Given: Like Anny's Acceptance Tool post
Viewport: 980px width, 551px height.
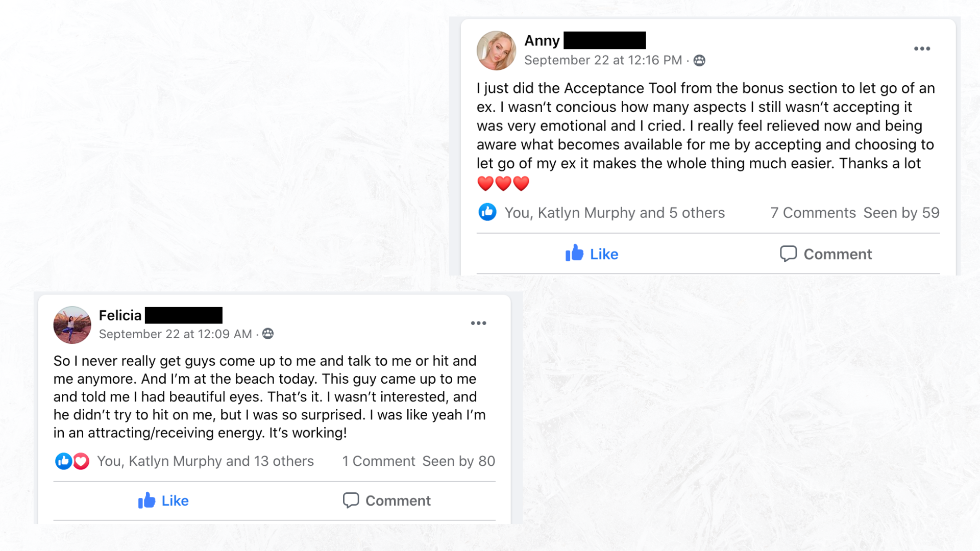Looking at the screenshot, I should click(592, 254).
